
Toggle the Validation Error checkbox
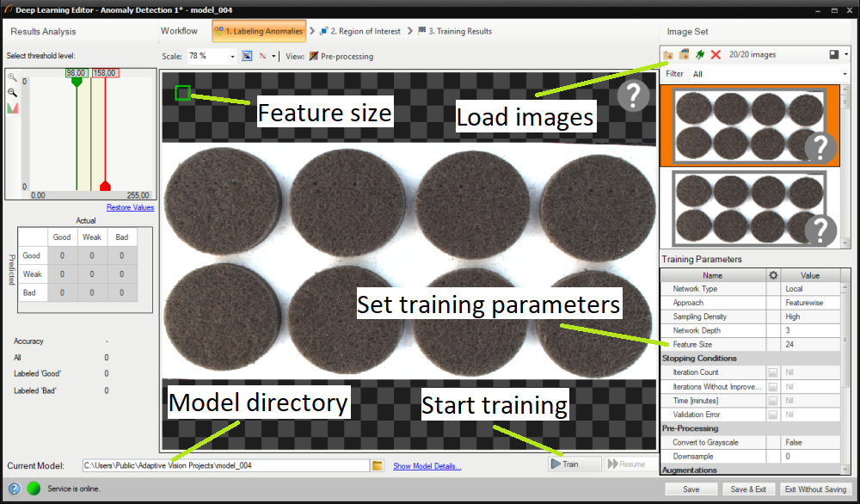773,415
